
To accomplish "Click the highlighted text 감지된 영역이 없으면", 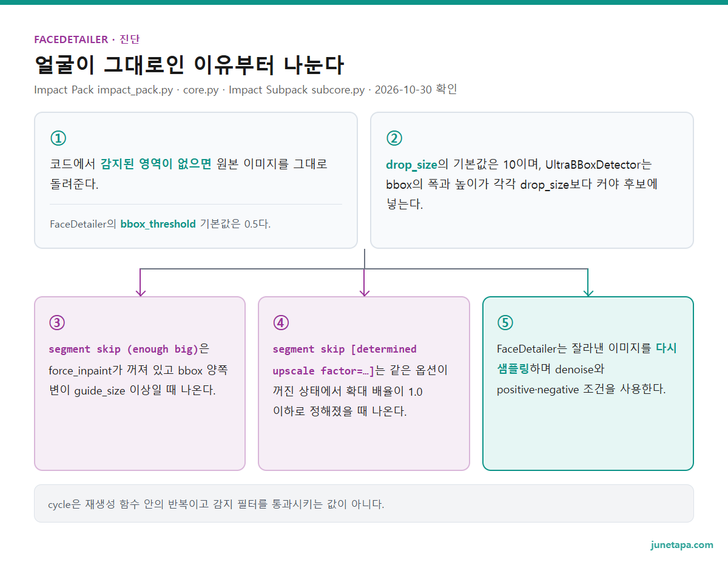I will coord(156,164).
